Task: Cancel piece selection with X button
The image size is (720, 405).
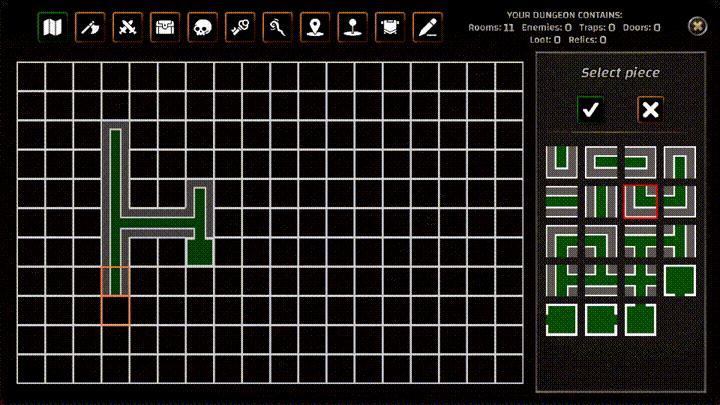Action: pos(651,109)
